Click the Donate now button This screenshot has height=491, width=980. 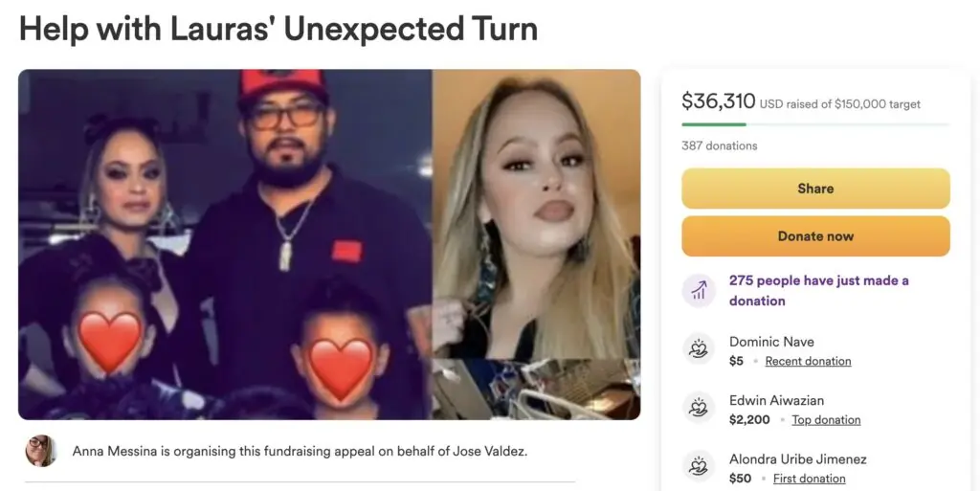pyautogui.click(x=815, y=236)
